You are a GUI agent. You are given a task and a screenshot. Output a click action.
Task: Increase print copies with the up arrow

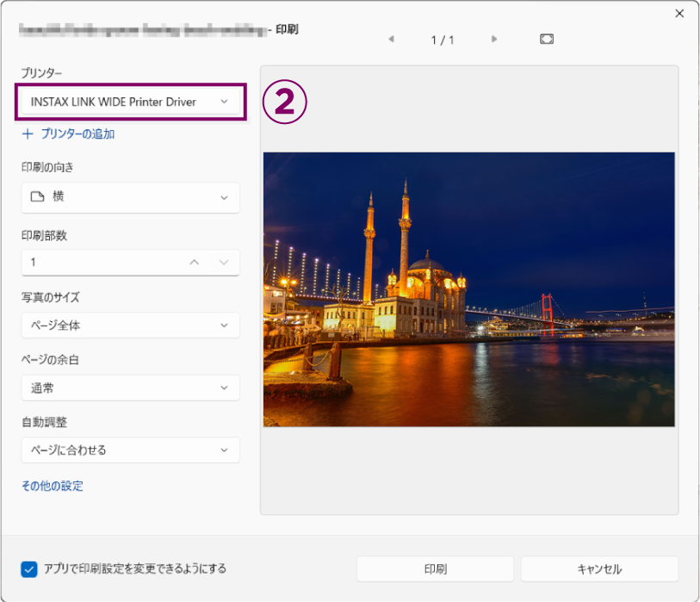click(x=195, y=262)
